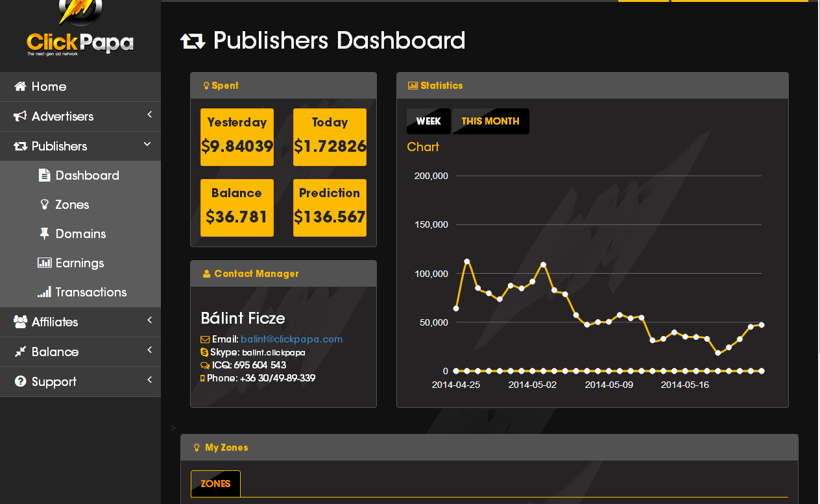Click the Chart heading text

coord(423,147)
